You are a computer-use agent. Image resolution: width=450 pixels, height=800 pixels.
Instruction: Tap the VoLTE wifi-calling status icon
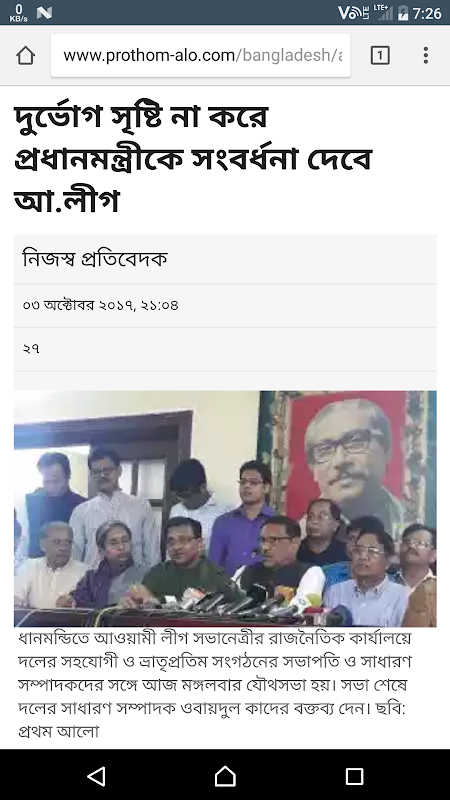pyautogui.click(x=354, y=12)
